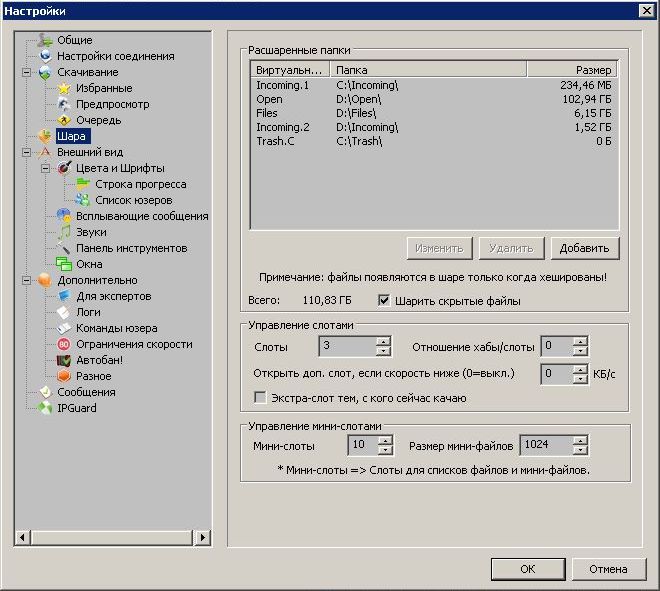660x591 pixels.
Task: Click the IPGuard icon
Action: pyautogui.click(x=45, y=408)
